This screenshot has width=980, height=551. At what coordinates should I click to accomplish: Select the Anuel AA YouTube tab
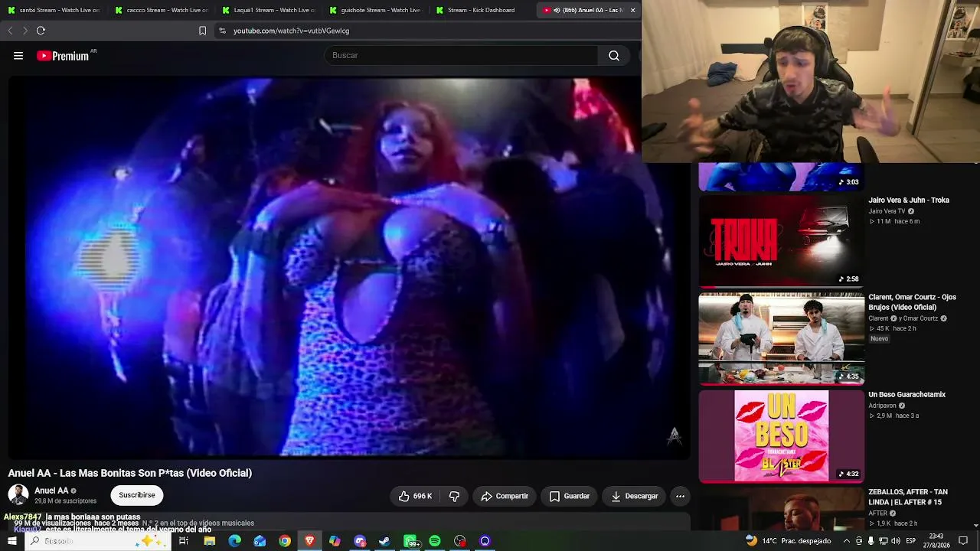[588, 10]
